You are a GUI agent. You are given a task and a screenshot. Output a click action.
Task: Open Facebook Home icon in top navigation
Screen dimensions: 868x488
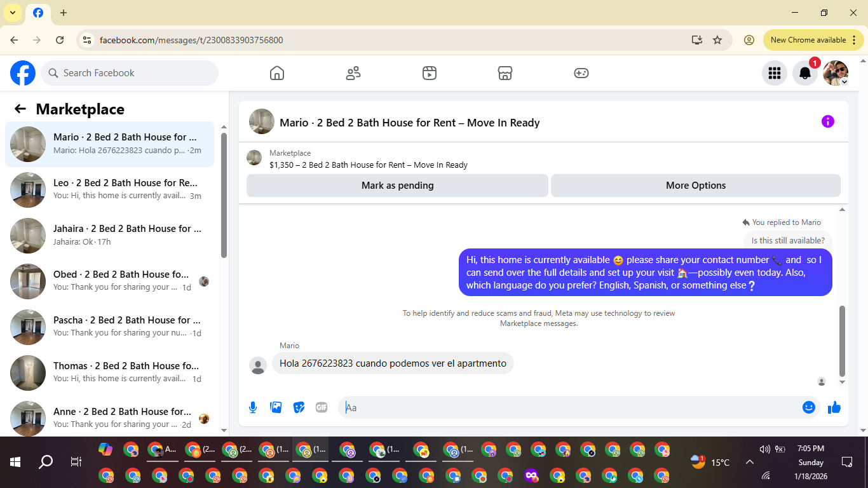click(277, 73)
